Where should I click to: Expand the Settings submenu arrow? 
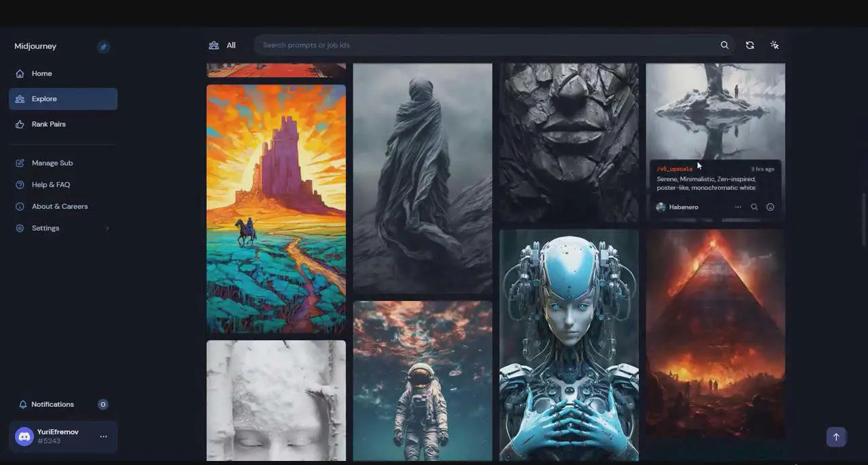[107, 228]
